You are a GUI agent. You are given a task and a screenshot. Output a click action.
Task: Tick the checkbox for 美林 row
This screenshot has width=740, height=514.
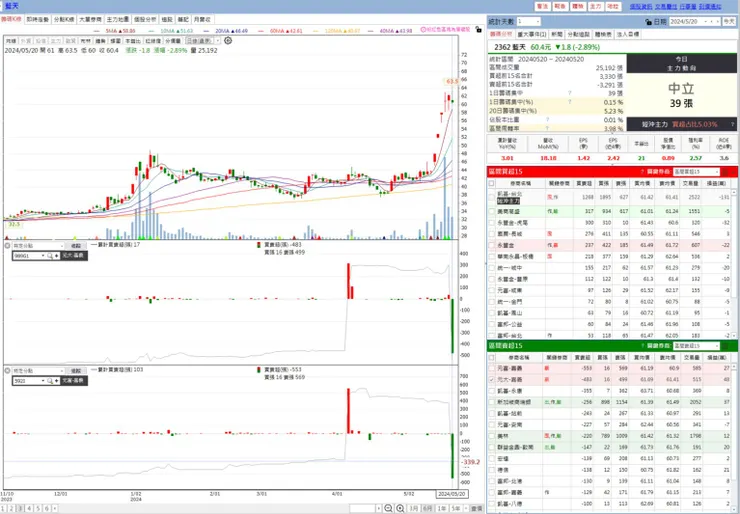(x=492, y=436)
